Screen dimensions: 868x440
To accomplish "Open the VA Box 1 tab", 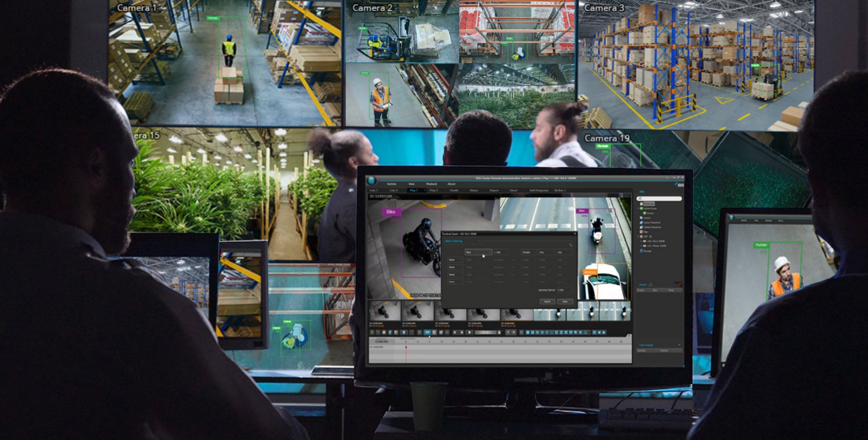I will [560, 190].
